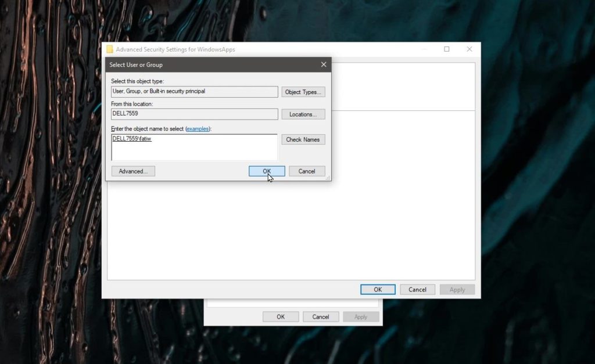Click Cancel in Advanced Security Settings window
Screen dimensions: 595x364
[x=417, y=289]
